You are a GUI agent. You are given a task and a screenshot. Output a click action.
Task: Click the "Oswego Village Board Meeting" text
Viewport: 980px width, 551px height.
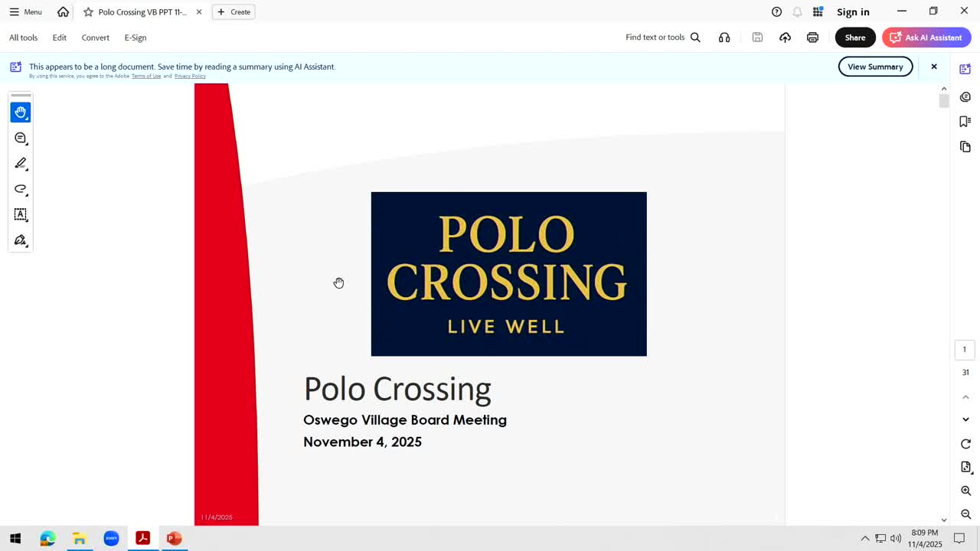[x=405, y=420]
